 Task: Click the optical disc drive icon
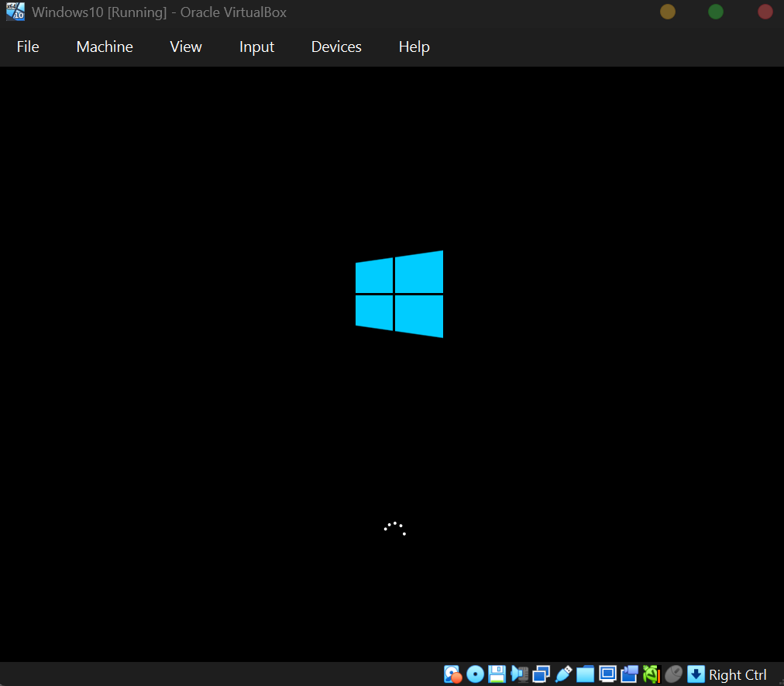tap(475, 674)
